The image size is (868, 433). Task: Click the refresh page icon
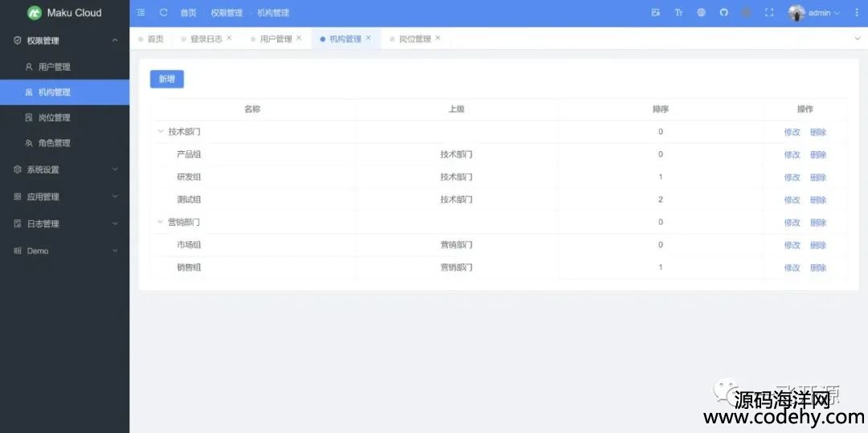[164, 13]
